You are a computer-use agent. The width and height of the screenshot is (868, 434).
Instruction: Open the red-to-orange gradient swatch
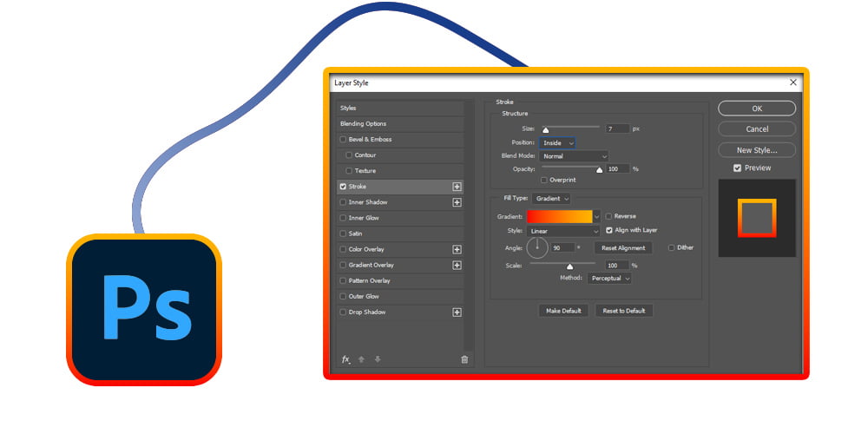click(x=560, y=216)
